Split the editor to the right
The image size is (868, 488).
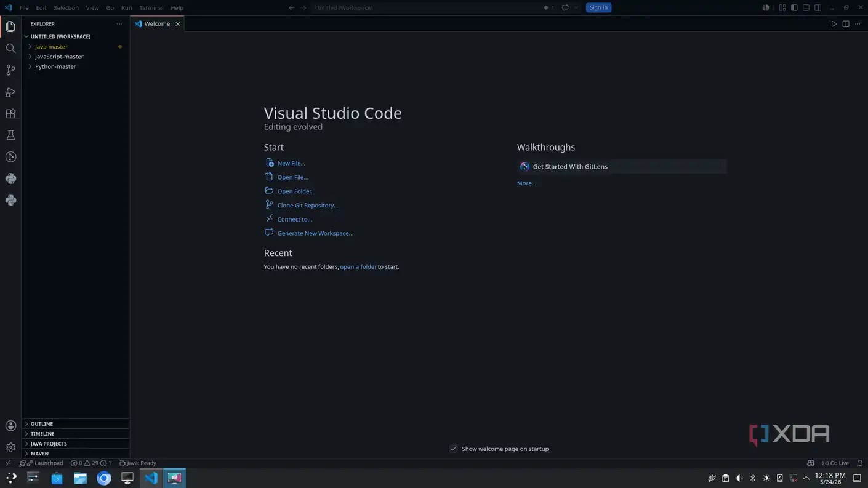click(846, 24)
